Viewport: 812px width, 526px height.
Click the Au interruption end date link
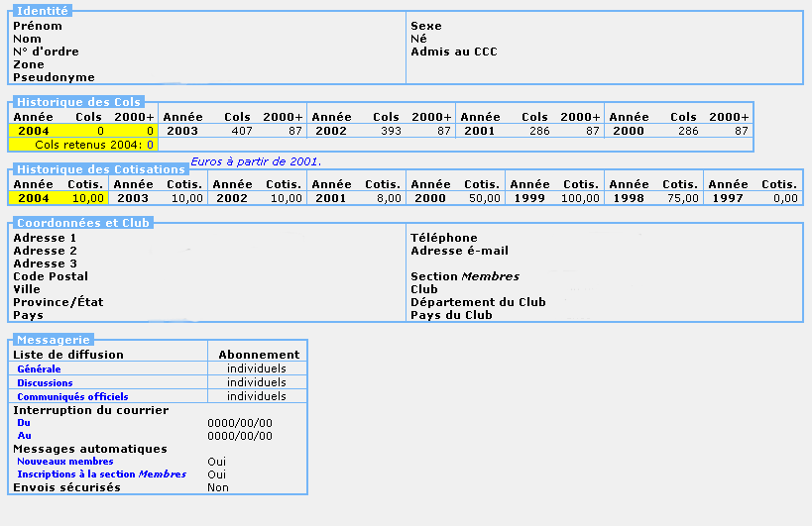click(x=24, y=436)
